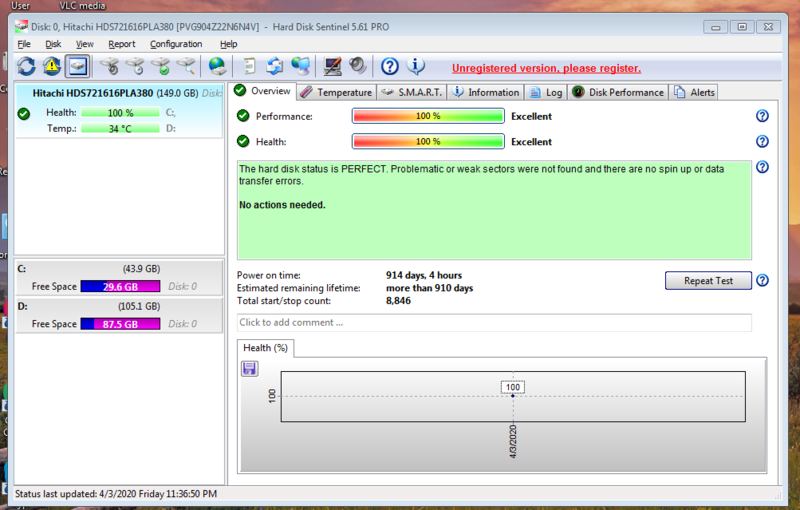Click help icon beside green status text box
This screenshot has width=800, height=510.
point(762,167)
